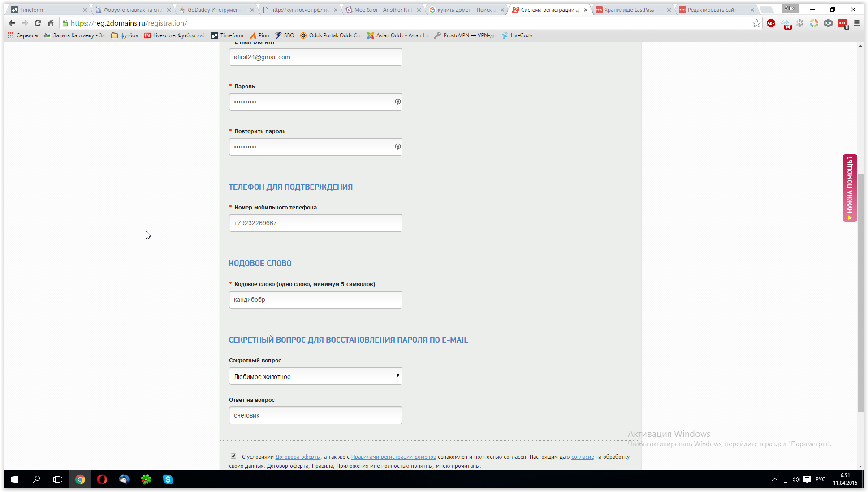This screenshot has height=492, width=868.
Task: Click the LastPass extension icon
Action: pos(842,23)
